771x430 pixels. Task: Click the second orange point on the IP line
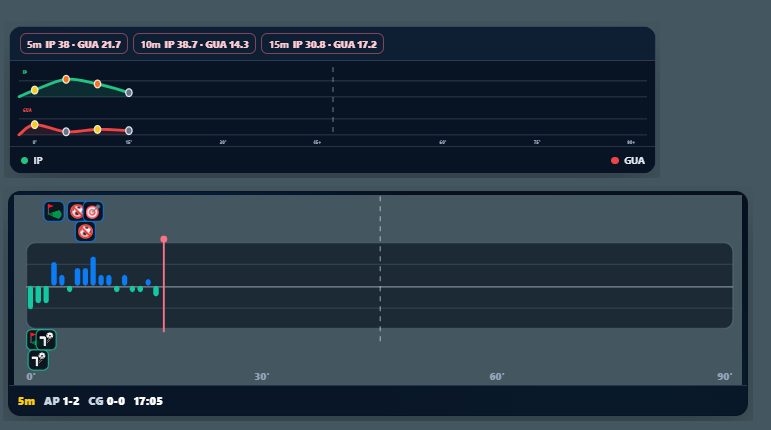point(97,84)
